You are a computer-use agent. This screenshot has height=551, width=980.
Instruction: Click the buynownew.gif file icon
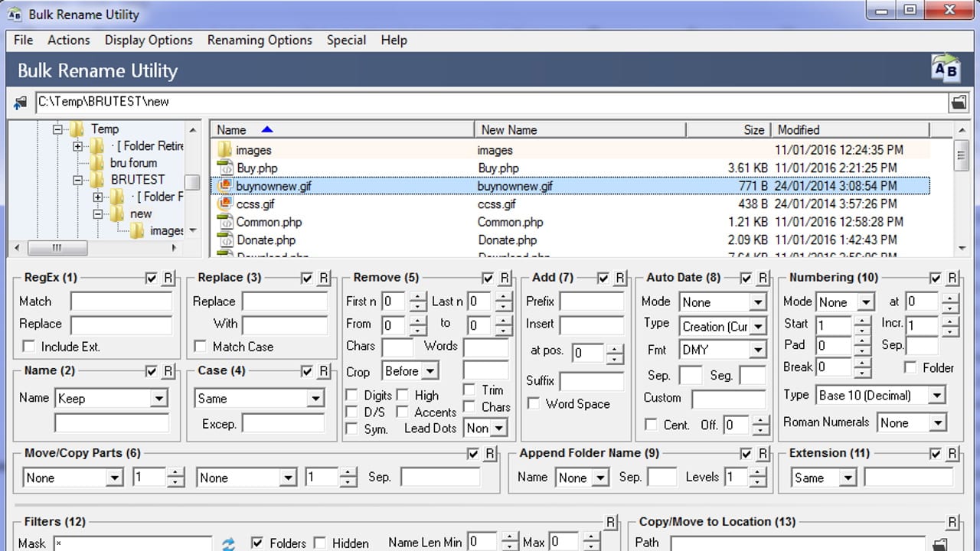coord(224,186)
